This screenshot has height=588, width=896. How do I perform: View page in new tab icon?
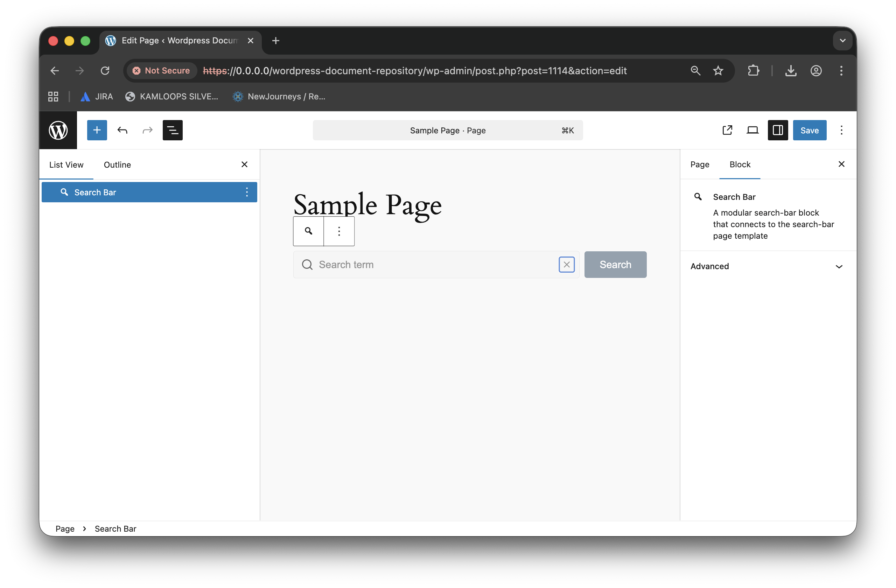[727, 130]
